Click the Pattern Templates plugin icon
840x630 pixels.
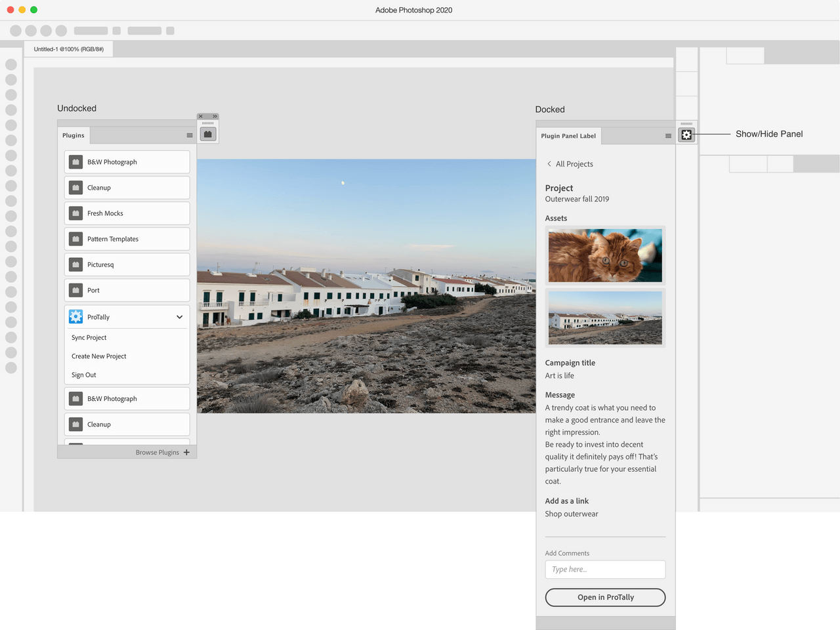coord(75,239)
